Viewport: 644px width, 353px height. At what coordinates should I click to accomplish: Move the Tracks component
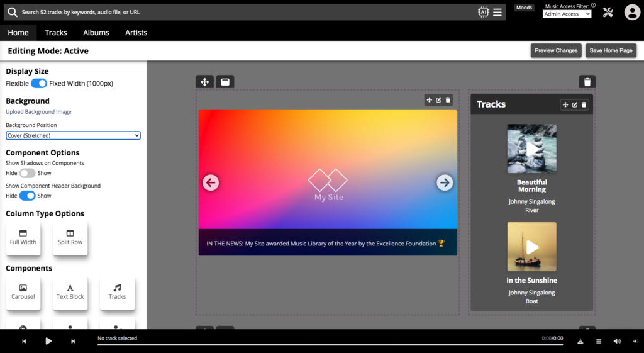coord(565,105)
